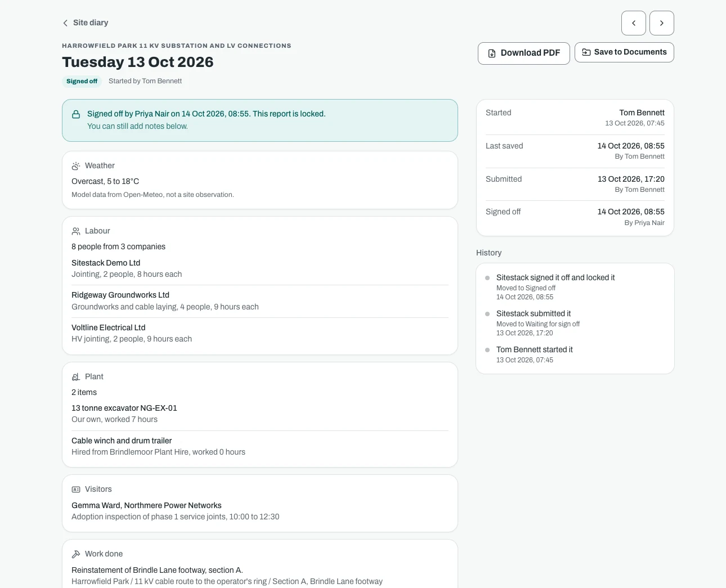Click the 'Started by Tom Bennett' text

coord(145,81)
